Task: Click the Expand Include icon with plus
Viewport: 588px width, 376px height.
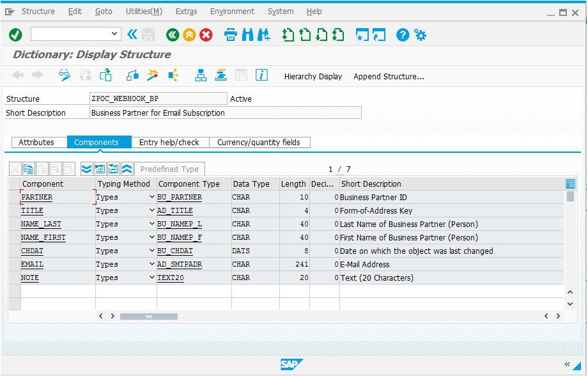Action: tap(100, 169)
